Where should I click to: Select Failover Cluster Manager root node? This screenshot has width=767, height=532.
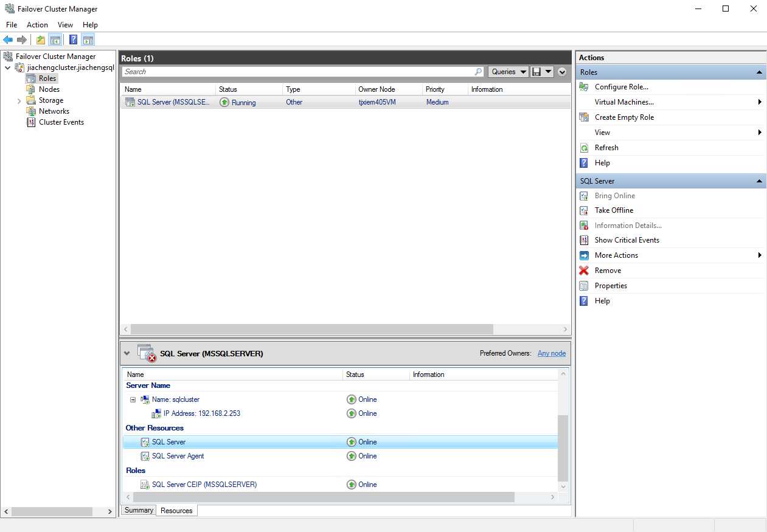coord(55,57)
